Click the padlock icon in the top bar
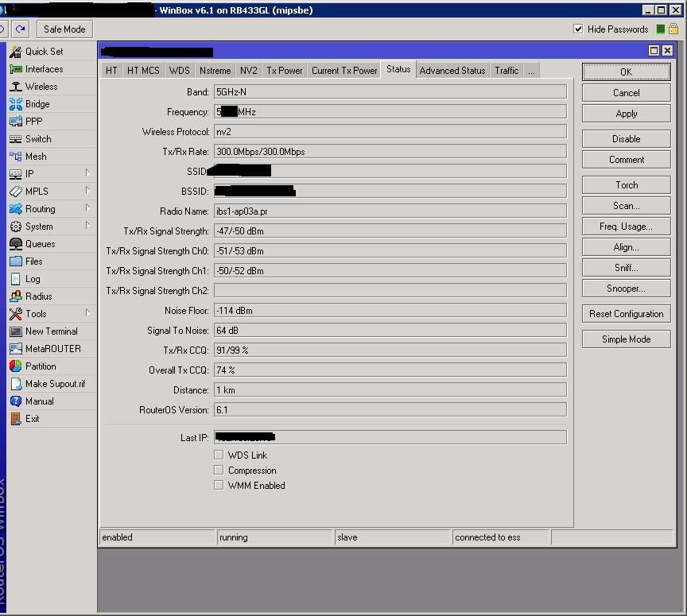Screen dimensions: 687x616 coord(673,29)
